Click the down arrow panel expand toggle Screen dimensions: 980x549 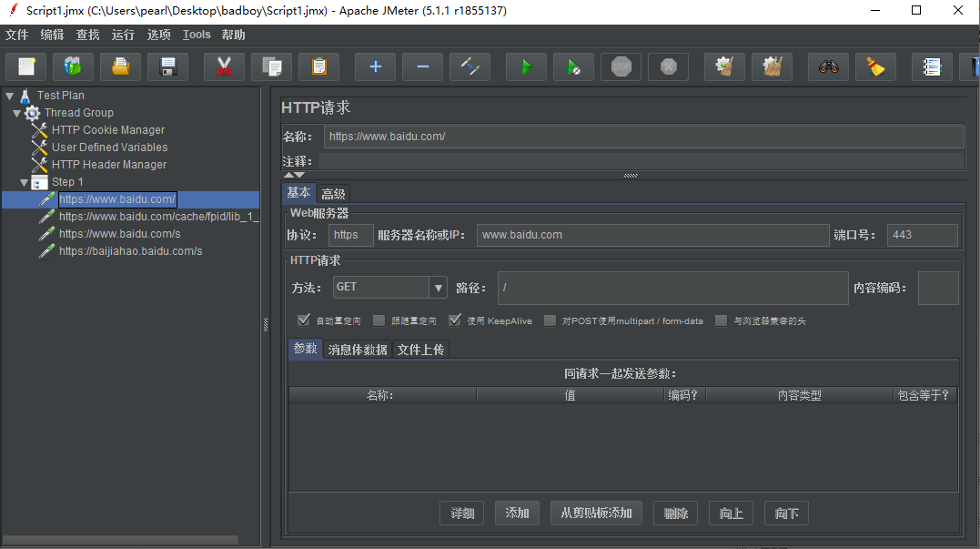pyautogui.click(x=299, y=175)
